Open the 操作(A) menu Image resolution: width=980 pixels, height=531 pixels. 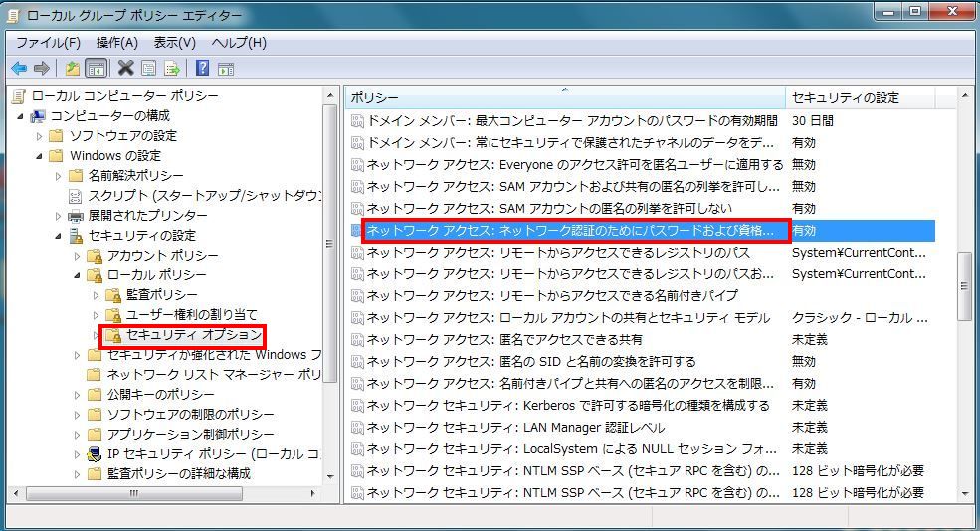click(x=116, y=43)
